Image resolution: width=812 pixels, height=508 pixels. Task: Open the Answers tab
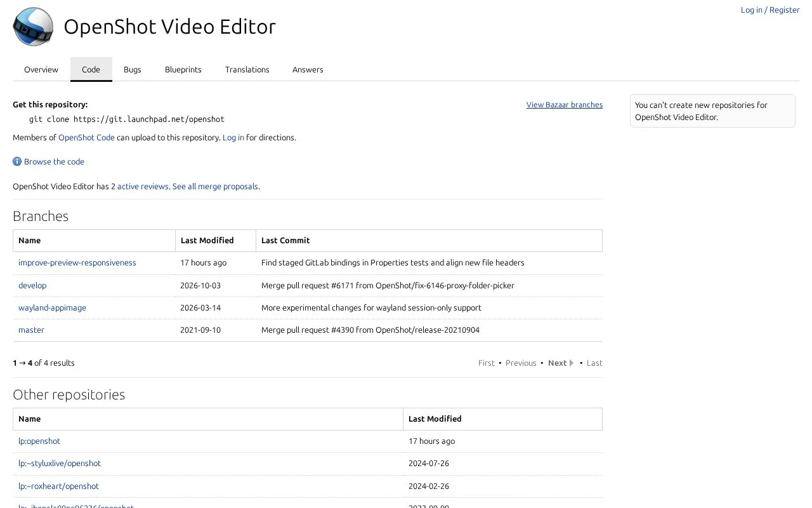[308, 69]
